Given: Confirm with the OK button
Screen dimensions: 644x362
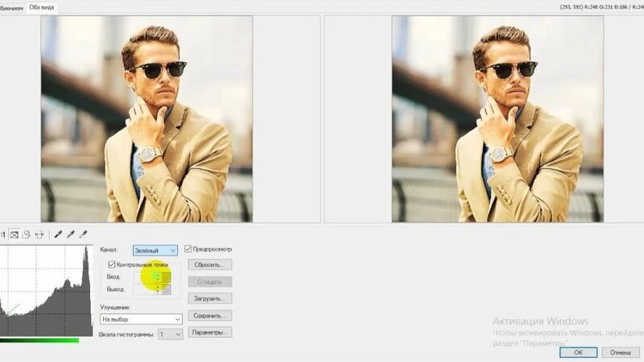Looking at the screenshot, I should (578, 352).
